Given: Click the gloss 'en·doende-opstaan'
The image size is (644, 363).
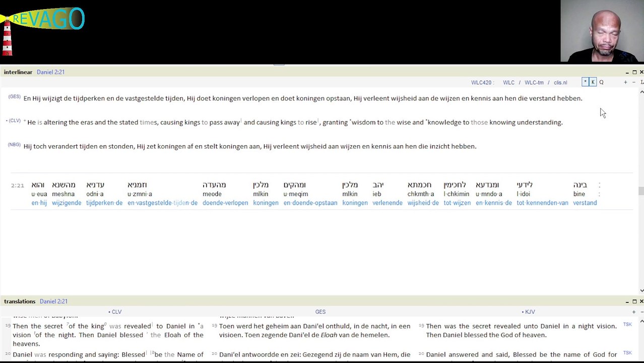Looking at the screenshot, I should click(310, 203).
